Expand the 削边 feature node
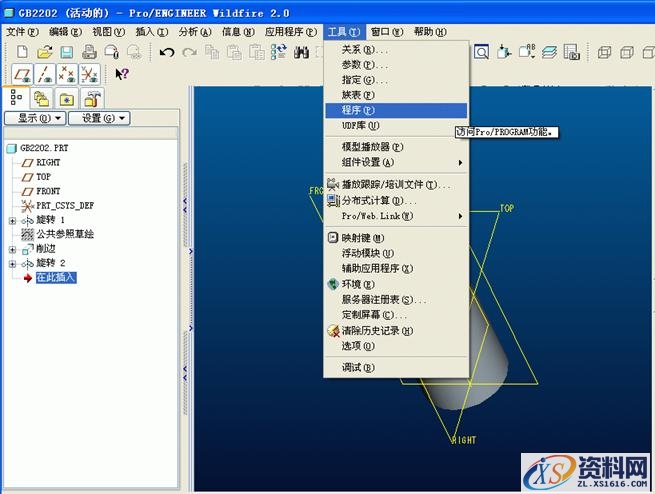The width and height of the screenshot is (655, 494). click(13, 250)
